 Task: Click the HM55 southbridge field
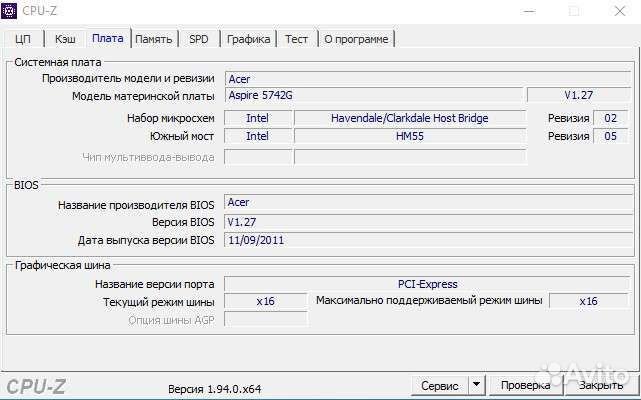tap(410, 136)
